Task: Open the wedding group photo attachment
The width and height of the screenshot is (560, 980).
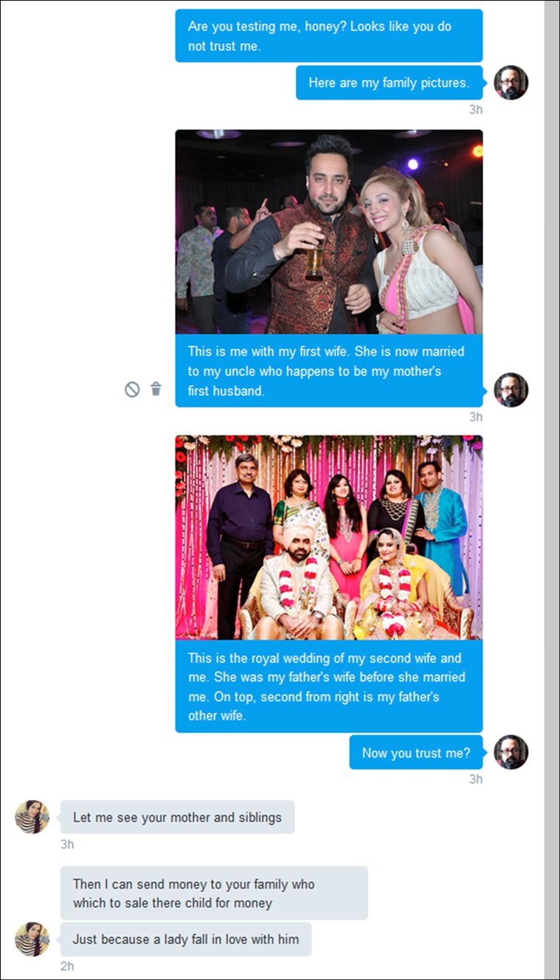Action: point(328,536)
